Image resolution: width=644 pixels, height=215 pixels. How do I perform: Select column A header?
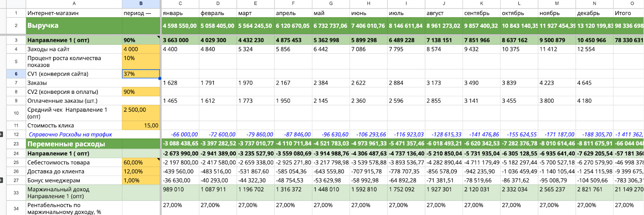pyautogui.click(x=74, y=3)
